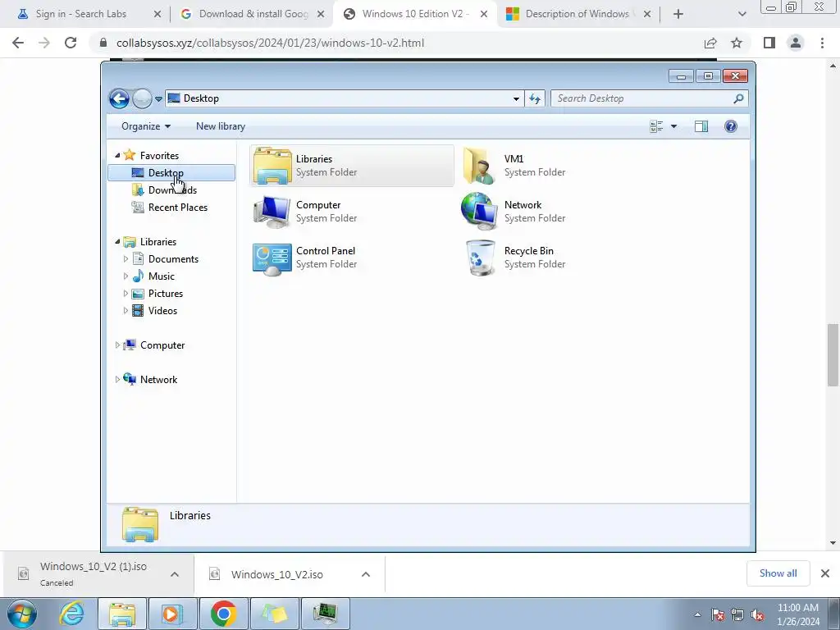
Task: Select the Control Panel icon
Action: 272,258
